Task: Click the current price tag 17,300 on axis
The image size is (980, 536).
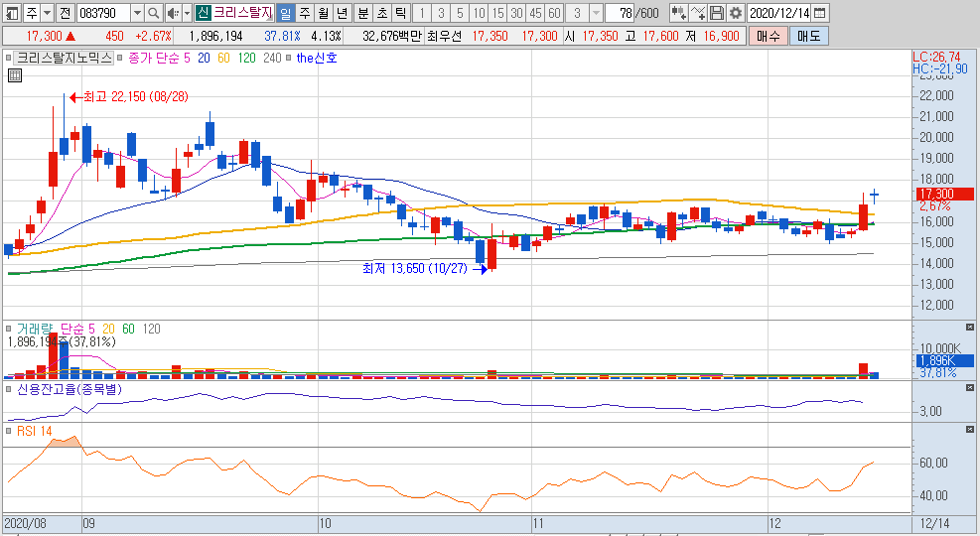Action: 944,195
